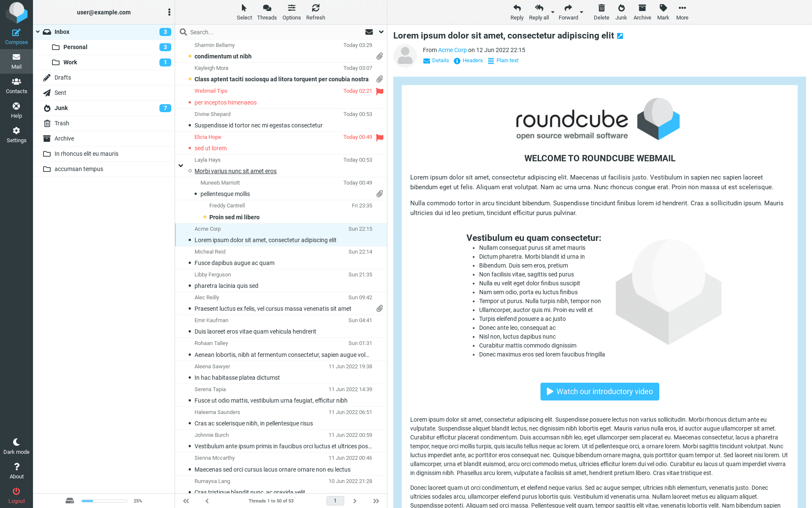
Task: Select the Threads tab in toolbar
Action: pyautogui.click(x=266, y=11)
